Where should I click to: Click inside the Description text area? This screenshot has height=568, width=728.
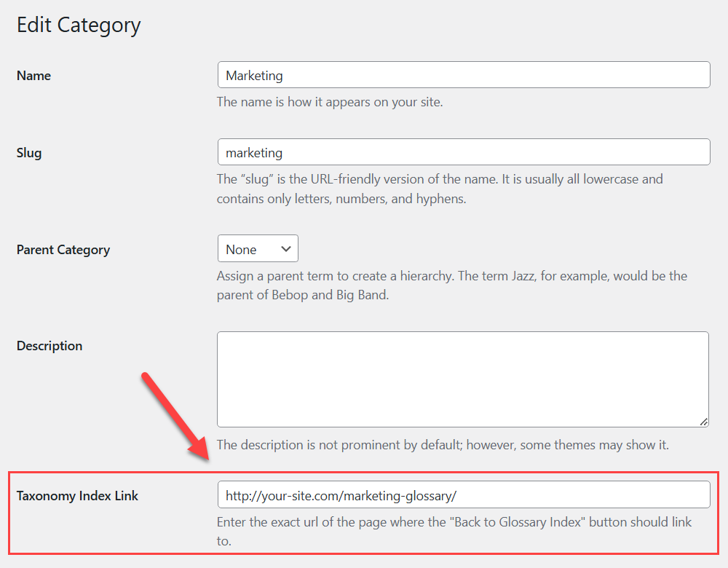(463, 379)
